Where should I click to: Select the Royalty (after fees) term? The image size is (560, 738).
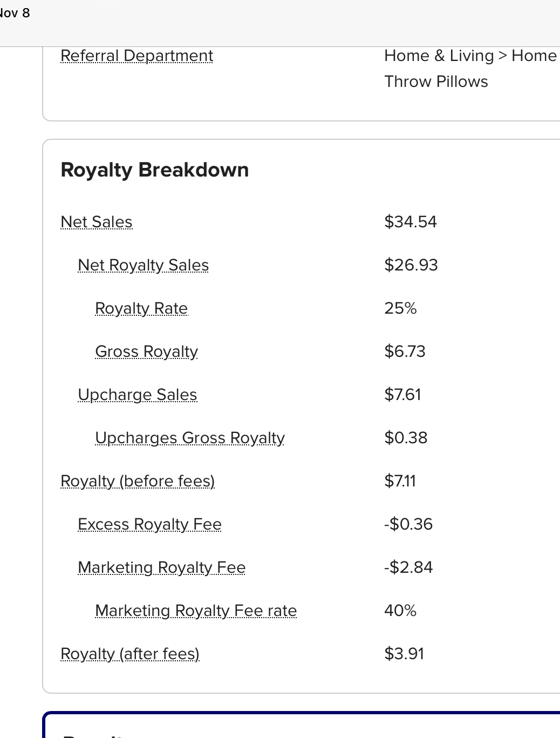pos(130,654)
